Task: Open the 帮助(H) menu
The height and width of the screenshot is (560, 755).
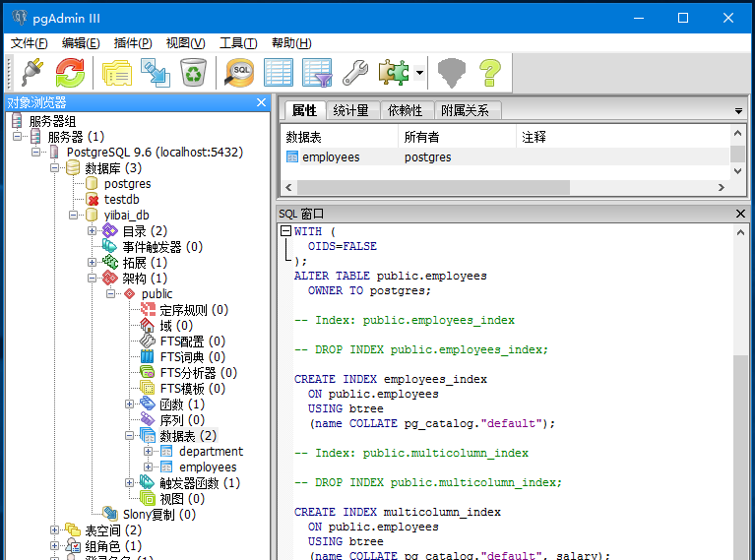Action: pos(291,43)
